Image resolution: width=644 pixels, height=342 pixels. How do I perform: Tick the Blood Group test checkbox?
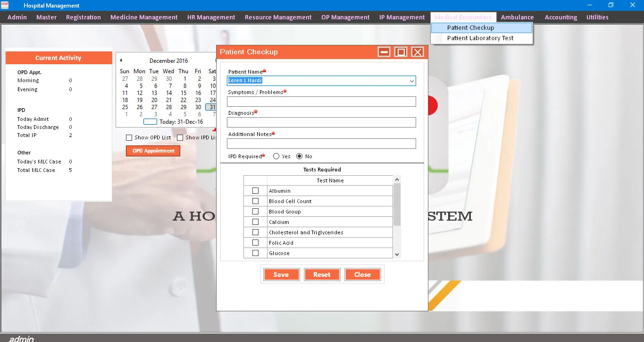[255, 212]
